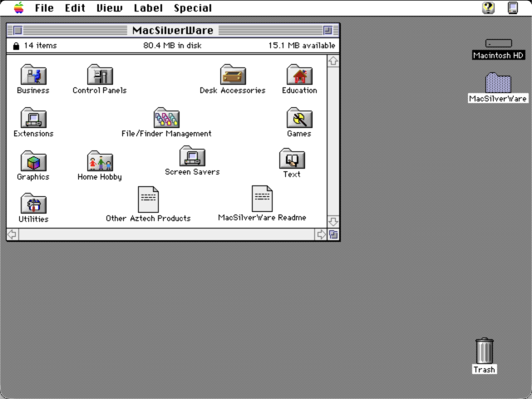Screen dimensions: 532x399
Task: Click the lock icon next to 14 items
Action: click(16, 46)
